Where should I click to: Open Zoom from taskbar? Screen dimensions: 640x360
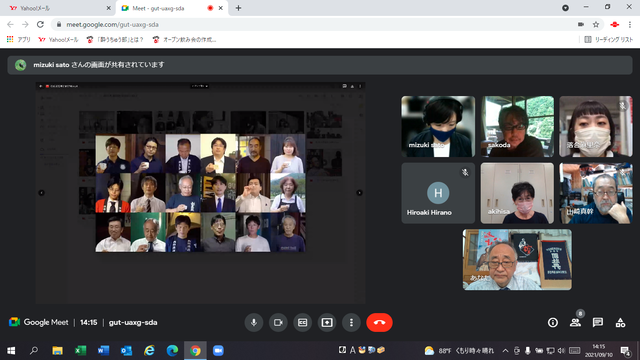[x=218, y=351]
